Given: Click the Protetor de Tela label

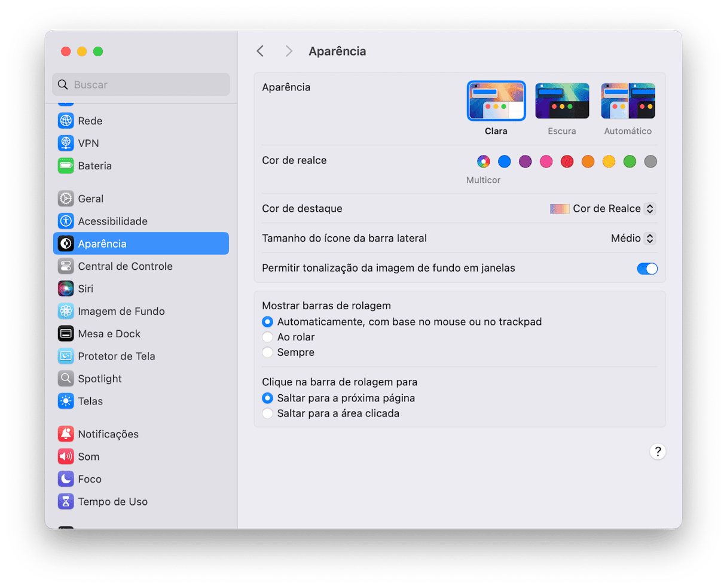Looking at the screenshot, I should [117, 357].
